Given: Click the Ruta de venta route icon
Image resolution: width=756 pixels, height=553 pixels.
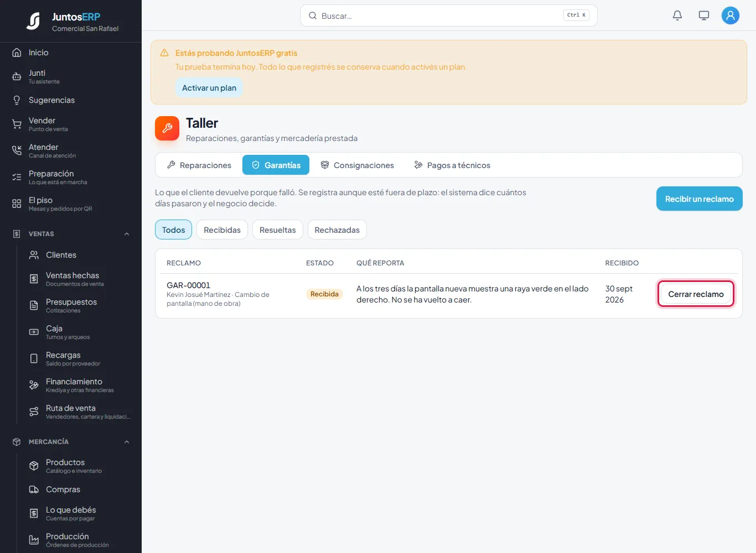Looking at the screenshot, I should pyautogui.click(x=34, y=412).
